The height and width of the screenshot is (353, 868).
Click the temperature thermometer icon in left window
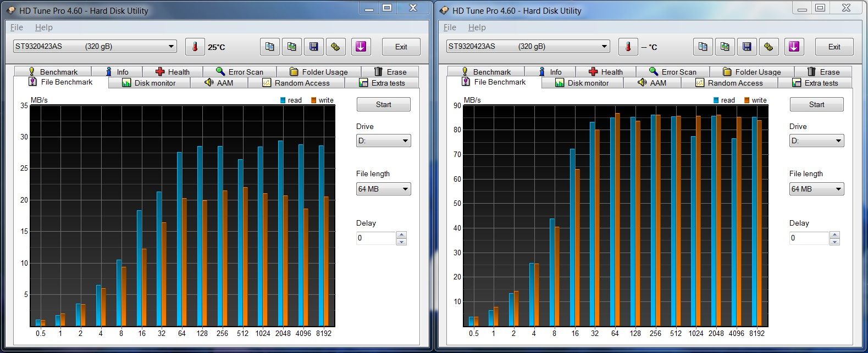coord(195,47)
